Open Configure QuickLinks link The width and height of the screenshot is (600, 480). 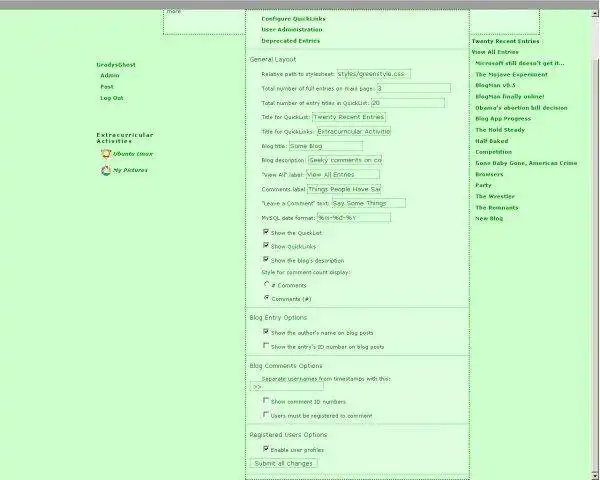293,19
